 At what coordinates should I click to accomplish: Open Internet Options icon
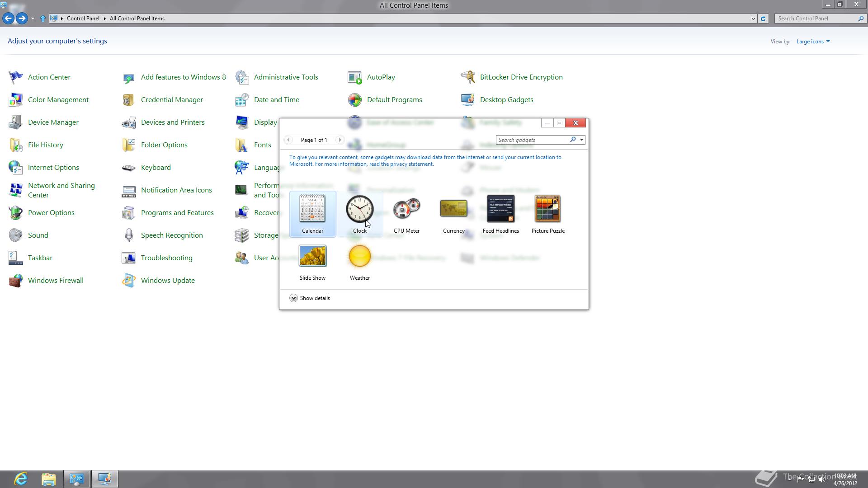click(16, 168)
